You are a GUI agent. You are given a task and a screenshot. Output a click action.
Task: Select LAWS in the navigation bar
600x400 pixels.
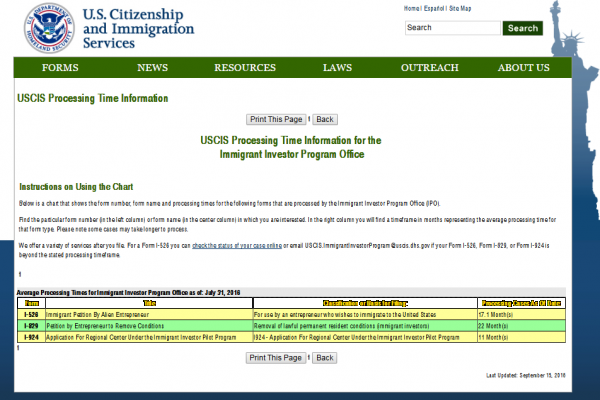coord(337,68)
